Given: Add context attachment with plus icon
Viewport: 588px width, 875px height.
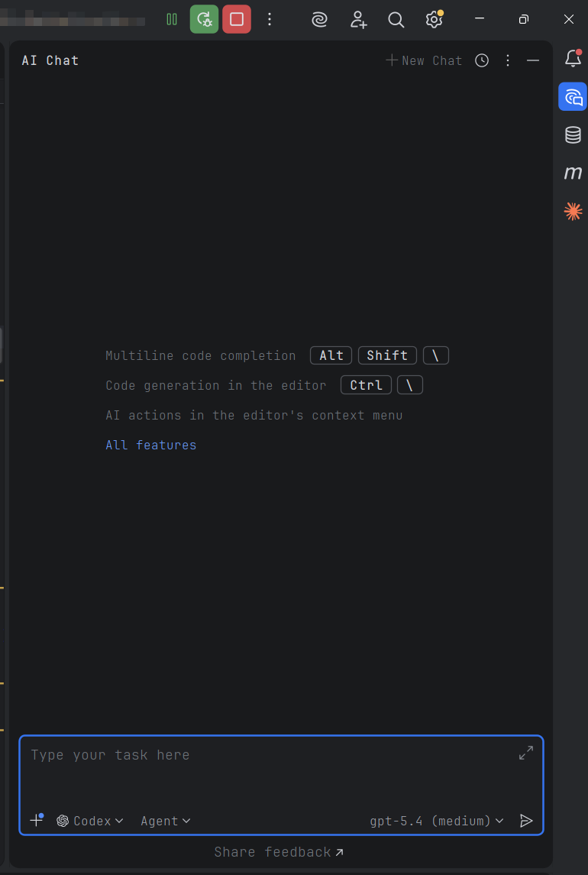Looking at the screenshot, I should click(37, 820).
